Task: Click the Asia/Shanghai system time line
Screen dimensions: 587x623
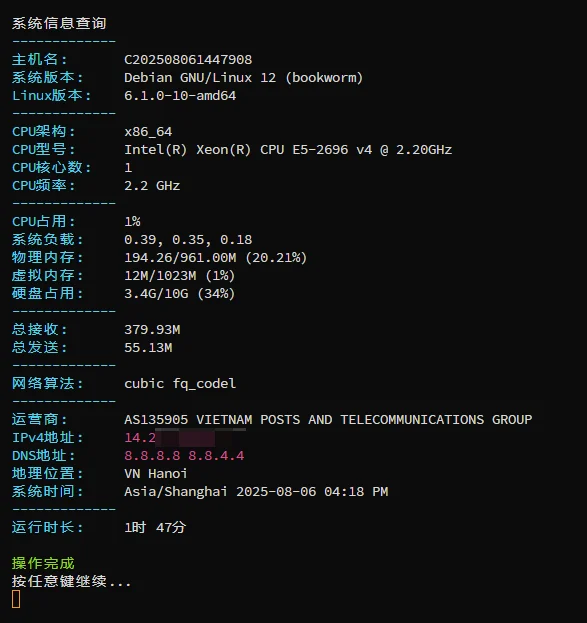Action: click(x=256, y=492)
